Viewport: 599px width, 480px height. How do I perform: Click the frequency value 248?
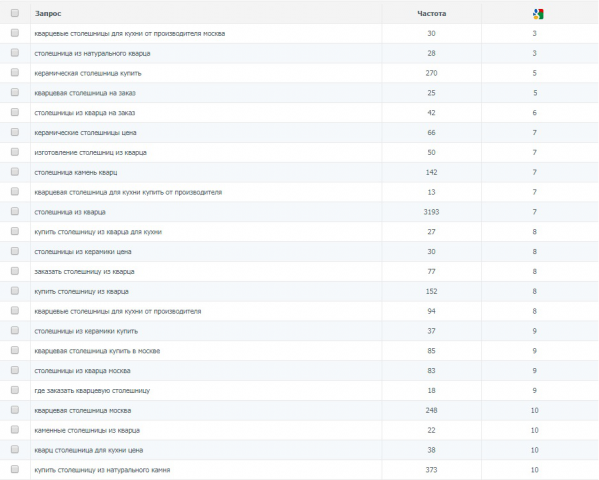coord(431,411)
